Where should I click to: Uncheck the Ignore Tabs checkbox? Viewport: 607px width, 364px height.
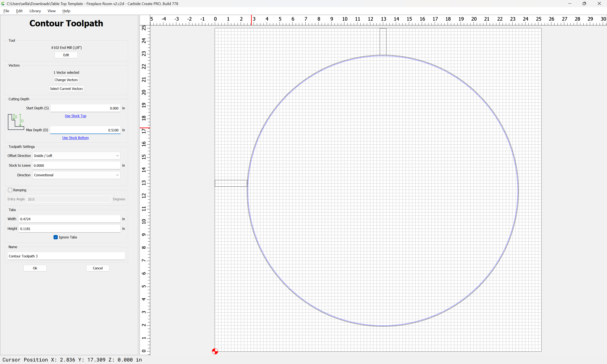tap(55, 237)
